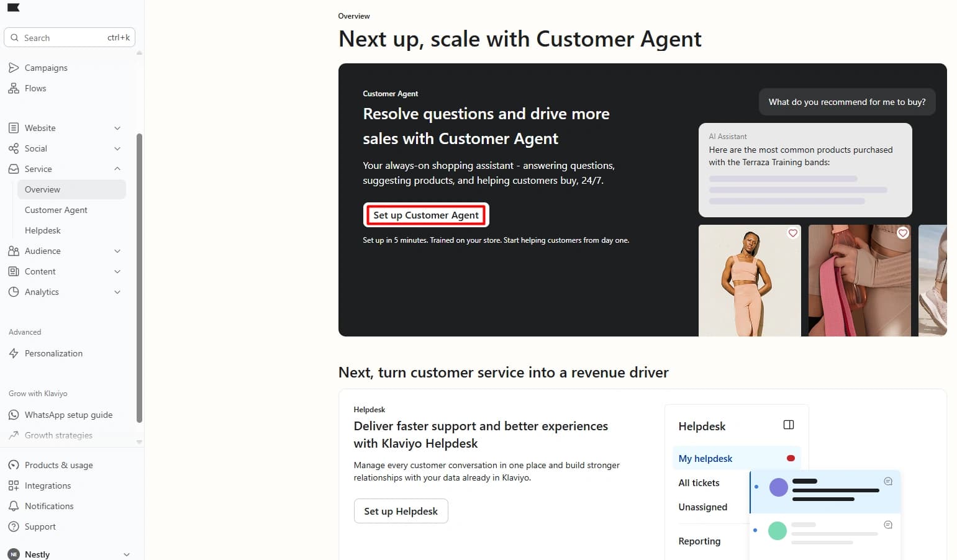The image size is (957, 560).
Task: Click the Content image icon
Action: coord(14,271)
